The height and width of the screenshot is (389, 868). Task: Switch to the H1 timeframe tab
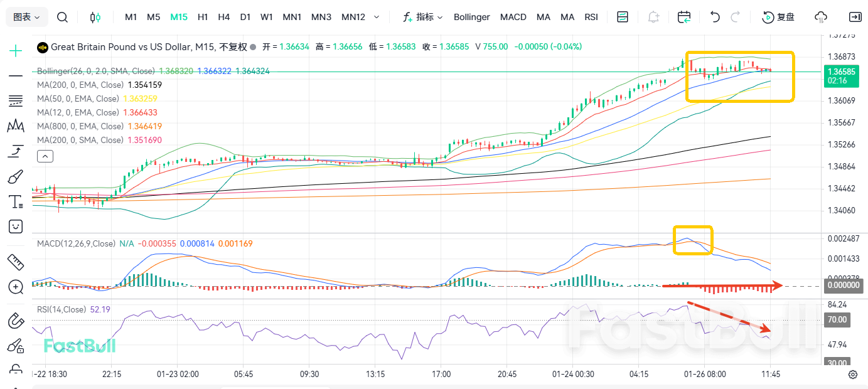[x=202, y=17]
